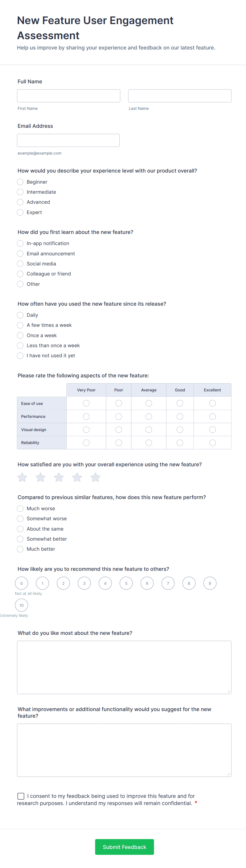The image size is (246, 868).
Task: Select the third star for satisfaction
Action: coord(59,477)
